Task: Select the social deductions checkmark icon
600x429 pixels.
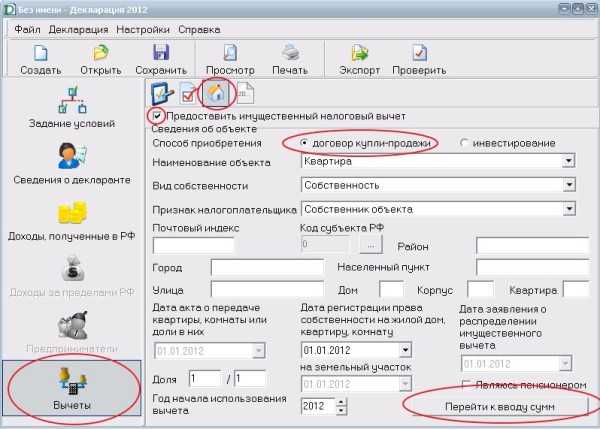Action: [188, 93]
